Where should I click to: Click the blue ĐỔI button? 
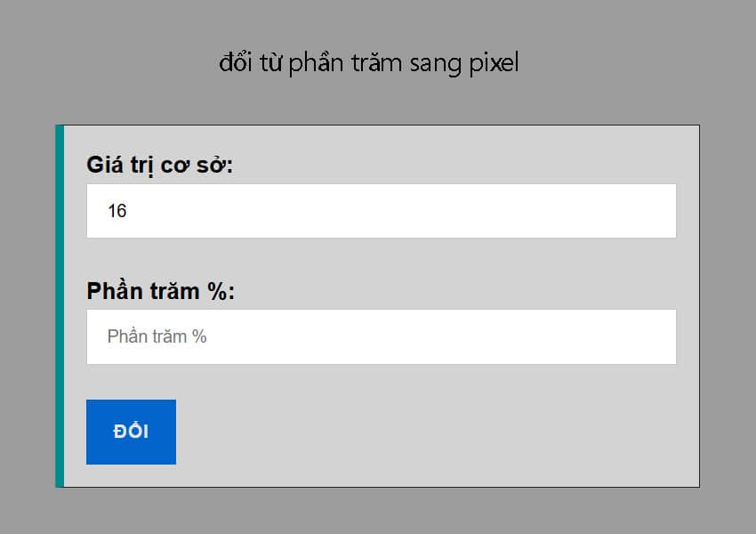pos(131,432)
